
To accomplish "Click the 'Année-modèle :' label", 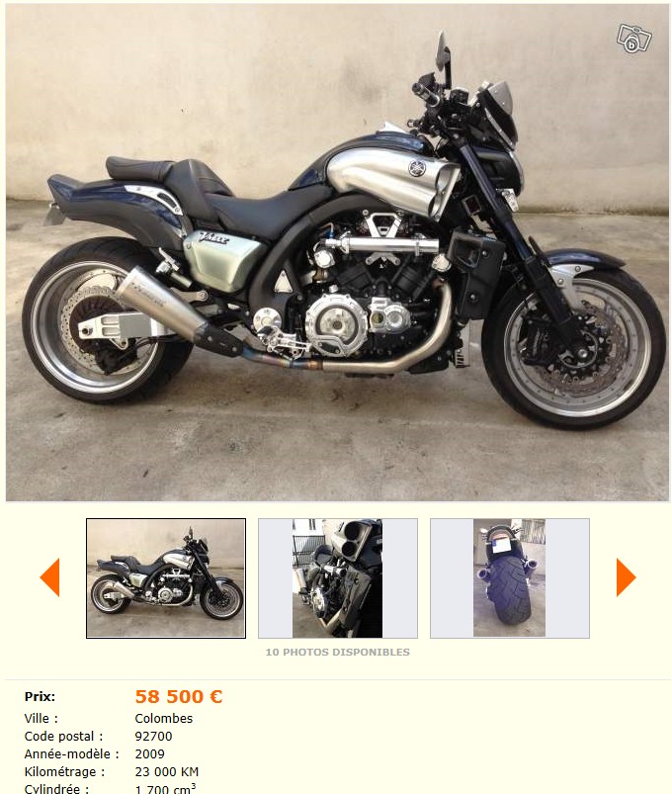I will pos(71,753).
